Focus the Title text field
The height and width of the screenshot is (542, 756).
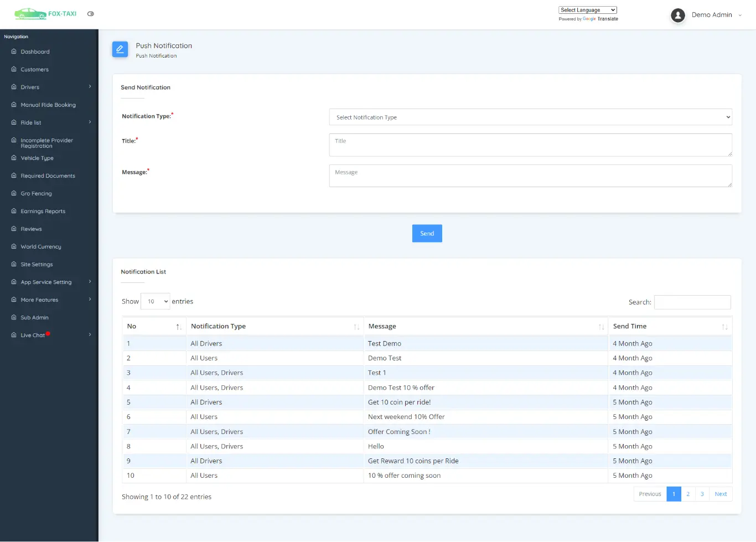click(x=531, y=145)
